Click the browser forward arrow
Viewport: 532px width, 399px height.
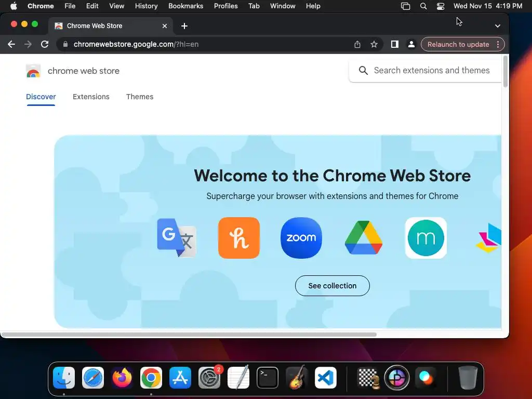28,44
